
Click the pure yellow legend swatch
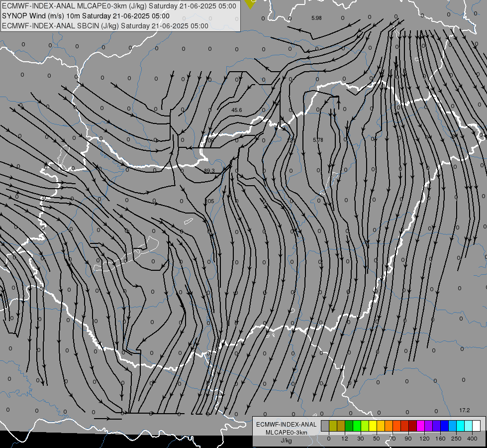373,426
